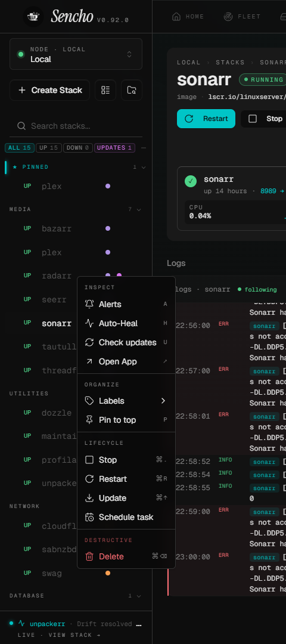
Task: Click the plus icon on Create Stack
Action: [22, 91]
